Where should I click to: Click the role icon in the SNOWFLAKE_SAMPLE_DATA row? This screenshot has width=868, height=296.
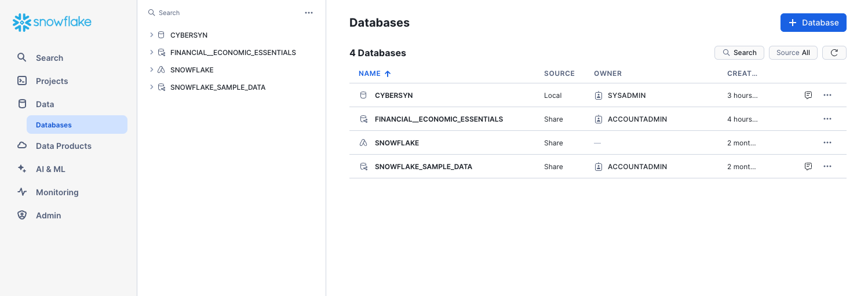point(599,166)
